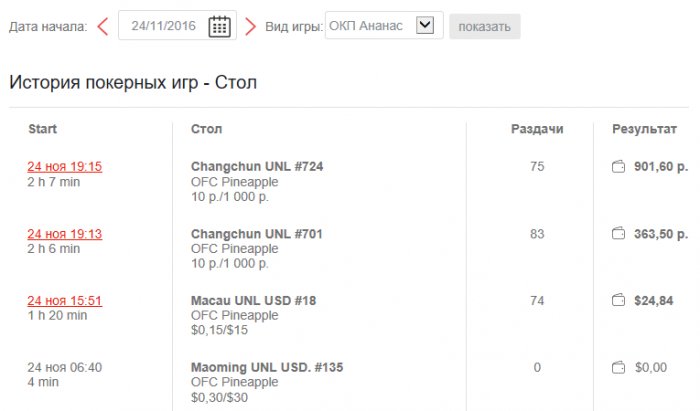The image size is (700, 411).
Task: Select the Changchun UNL #724 table name
Action: (257, 166)
